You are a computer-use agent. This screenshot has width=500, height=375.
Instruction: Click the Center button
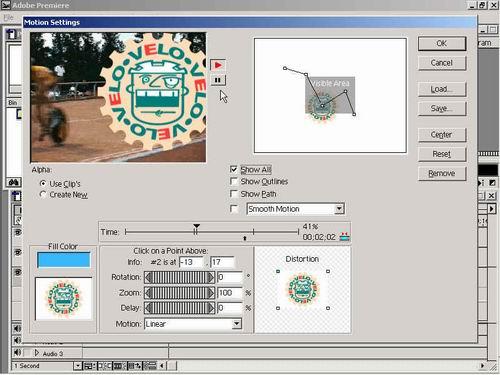(442, 135)
